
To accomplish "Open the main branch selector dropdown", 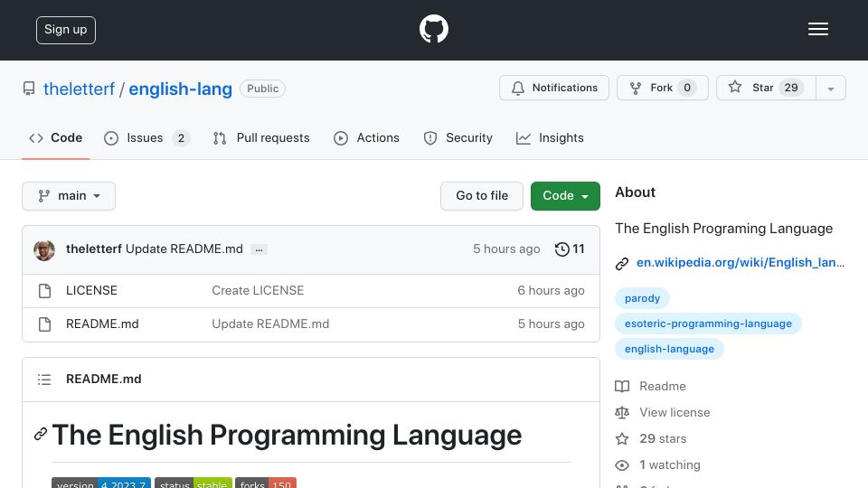I will click(x=69, y=196).
